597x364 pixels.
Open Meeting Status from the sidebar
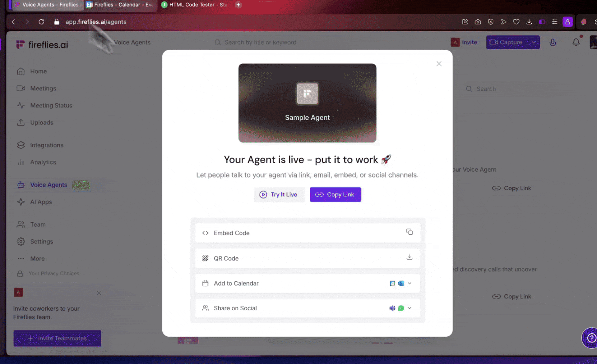click(51, 105)
